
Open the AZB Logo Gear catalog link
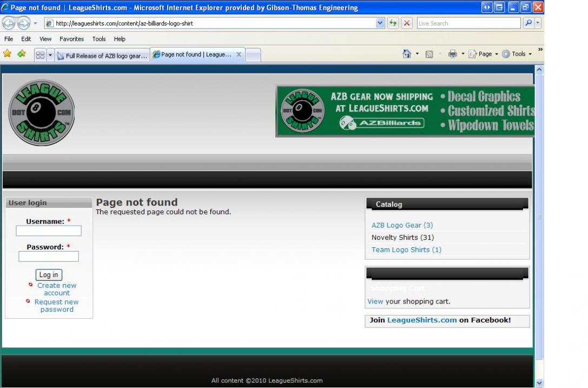[402, 225]
